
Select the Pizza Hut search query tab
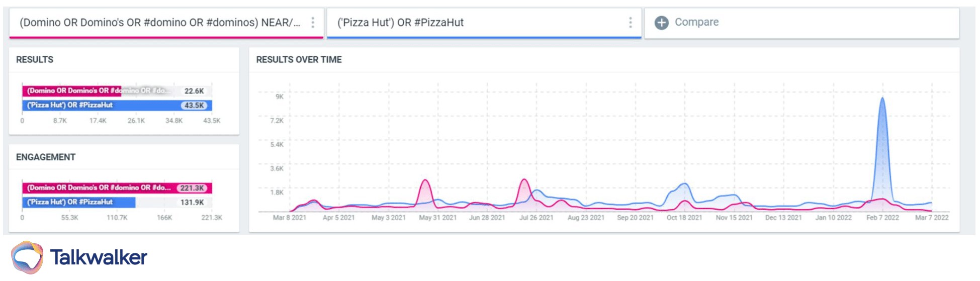(x=400, y=23)
